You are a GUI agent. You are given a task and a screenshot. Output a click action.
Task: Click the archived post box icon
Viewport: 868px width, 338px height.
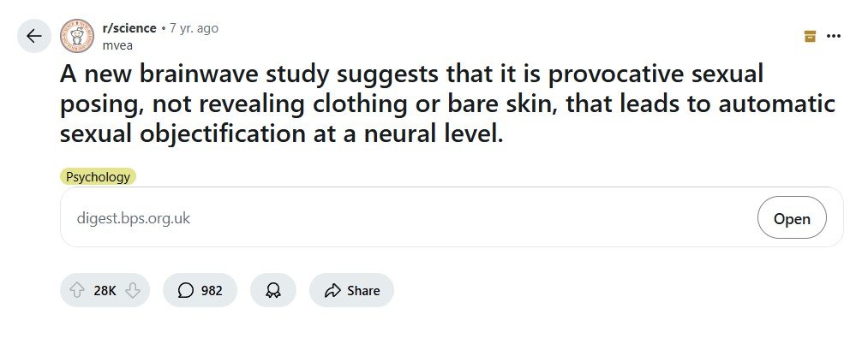(x=810, y=36)
